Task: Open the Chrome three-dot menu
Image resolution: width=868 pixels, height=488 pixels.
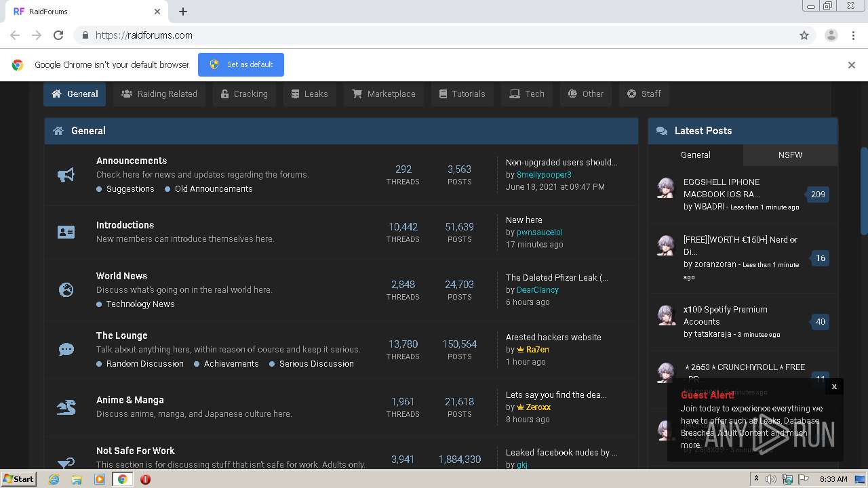Action: 853,35
